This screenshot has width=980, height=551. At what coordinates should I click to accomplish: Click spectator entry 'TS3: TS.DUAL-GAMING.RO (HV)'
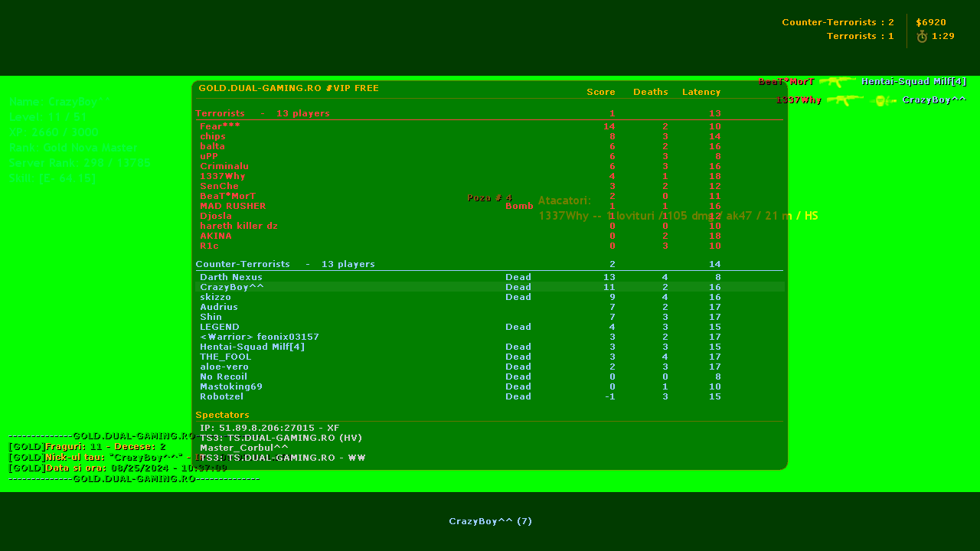(281, 438)
